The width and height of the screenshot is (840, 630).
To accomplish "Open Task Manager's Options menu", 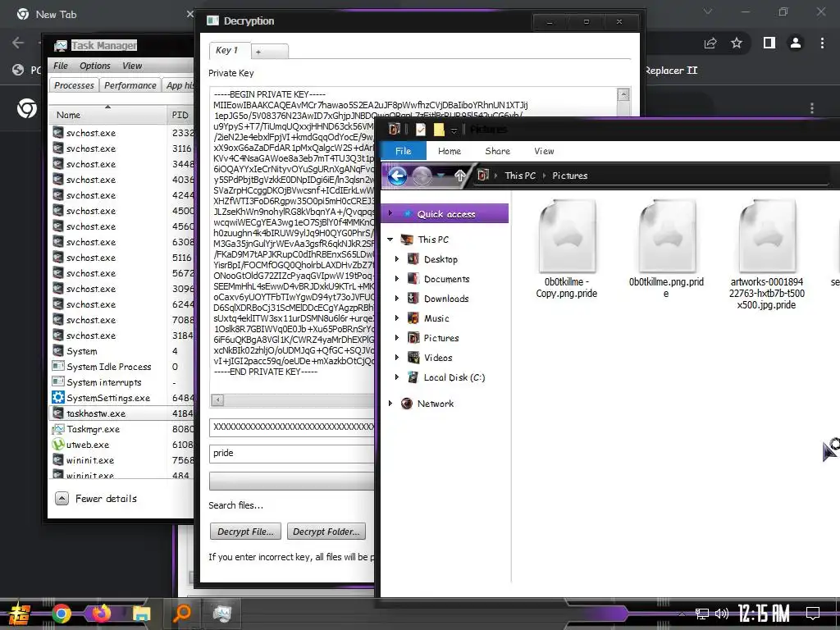I will [95, 66].
